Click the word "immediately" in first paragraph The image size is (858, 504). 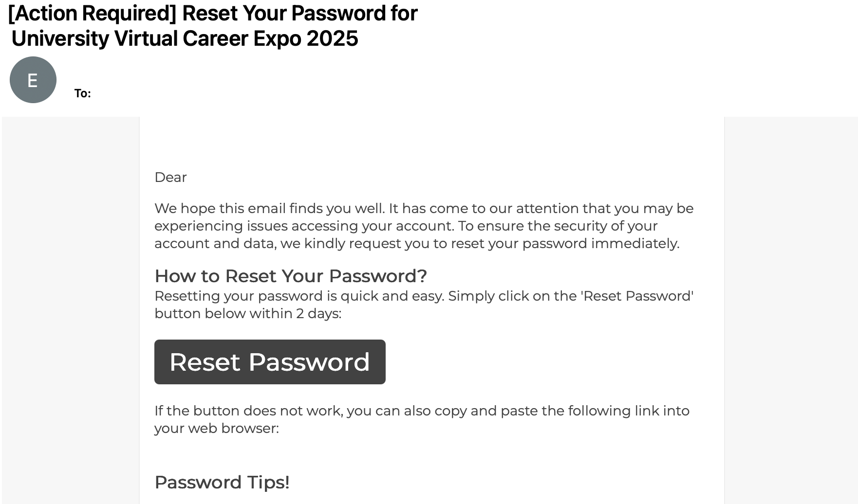tap(634, 243)
